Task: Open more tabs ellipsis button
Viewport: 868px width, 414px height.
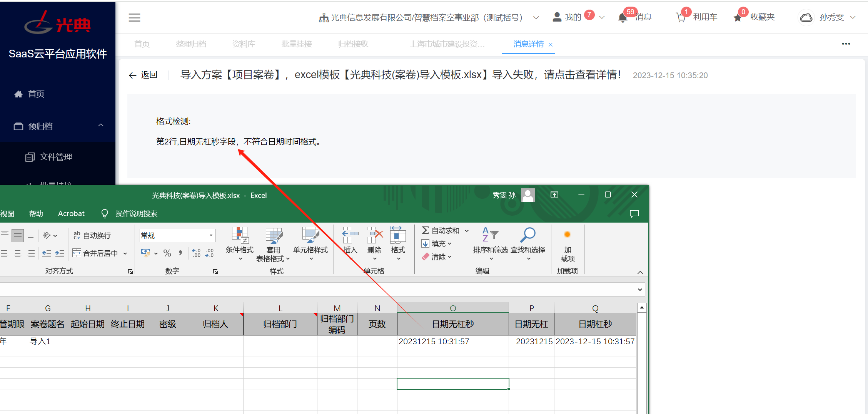Action: pyautogui.click(x=846, y=44)
